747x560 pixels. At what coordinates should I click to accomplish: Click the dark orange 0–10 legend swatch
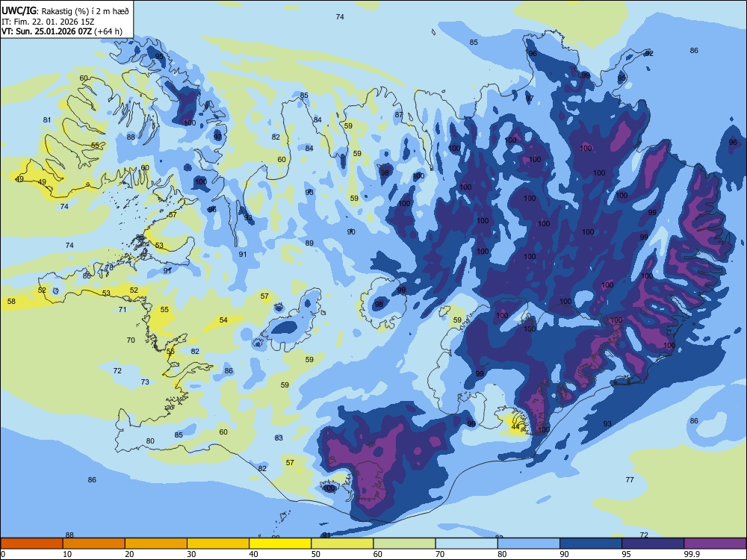[x=31, y=544]
